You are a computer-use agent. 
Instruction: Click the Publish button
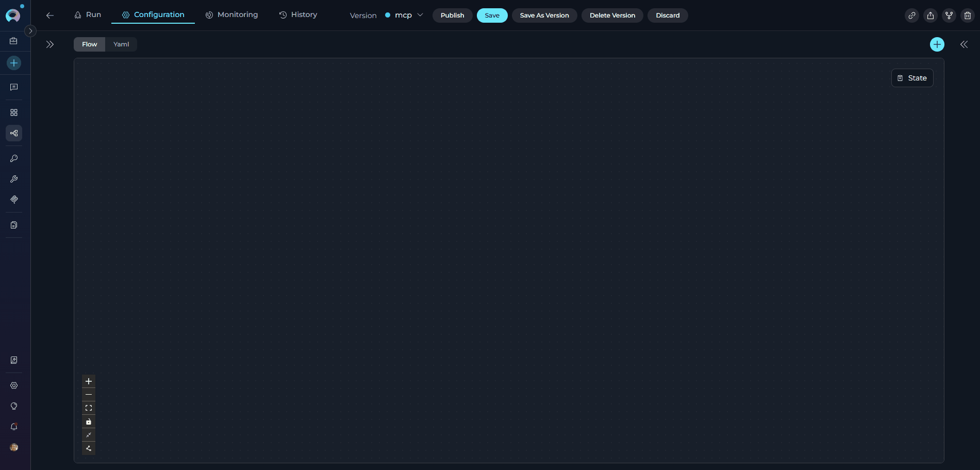452,15
